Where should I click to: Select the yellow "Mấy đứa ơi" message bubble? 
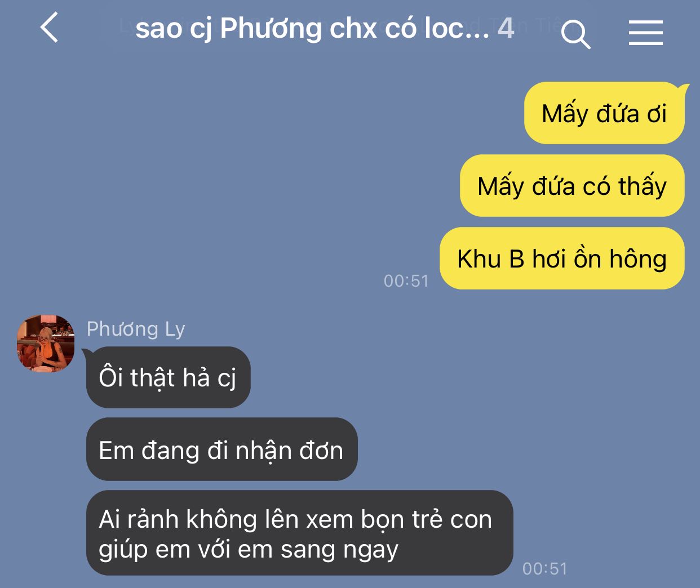[x=604, y=113]
